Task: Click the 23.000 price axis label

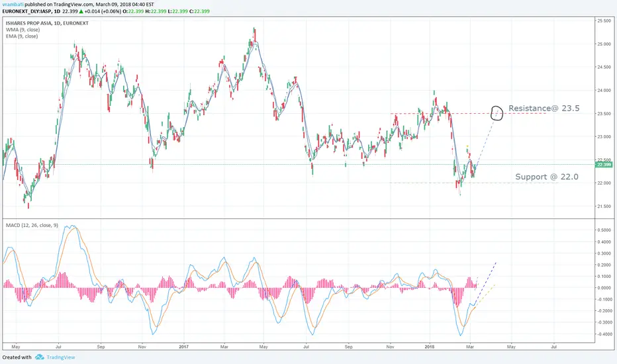Action: click(604, 137)
